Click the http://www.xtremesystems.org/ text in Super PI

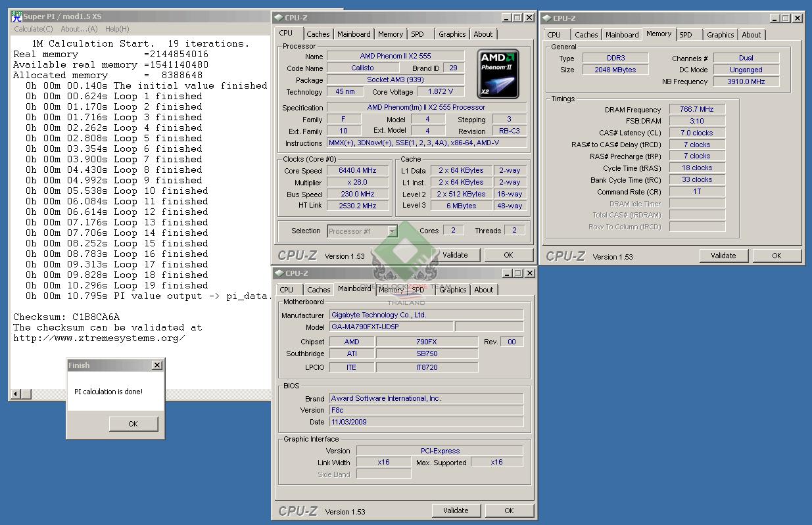tap(99, 338)
